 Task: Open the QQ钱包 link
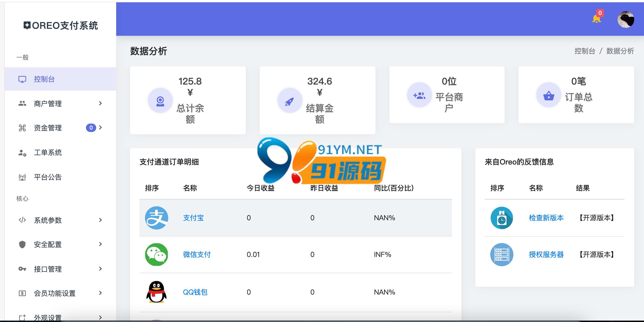pos(195,292)
